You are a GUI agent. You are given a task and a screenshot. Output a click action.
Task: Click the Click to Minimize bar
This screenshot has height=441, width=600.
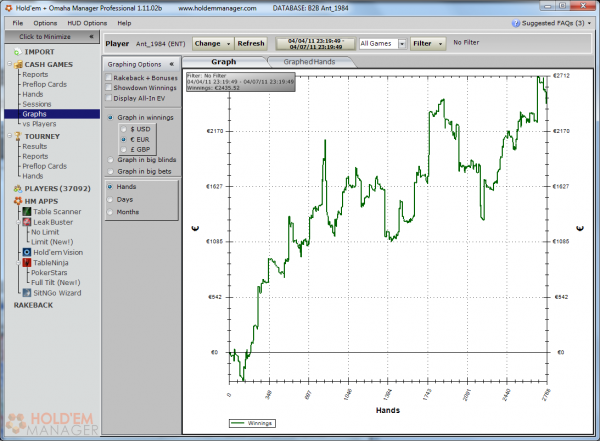(52, 37)
